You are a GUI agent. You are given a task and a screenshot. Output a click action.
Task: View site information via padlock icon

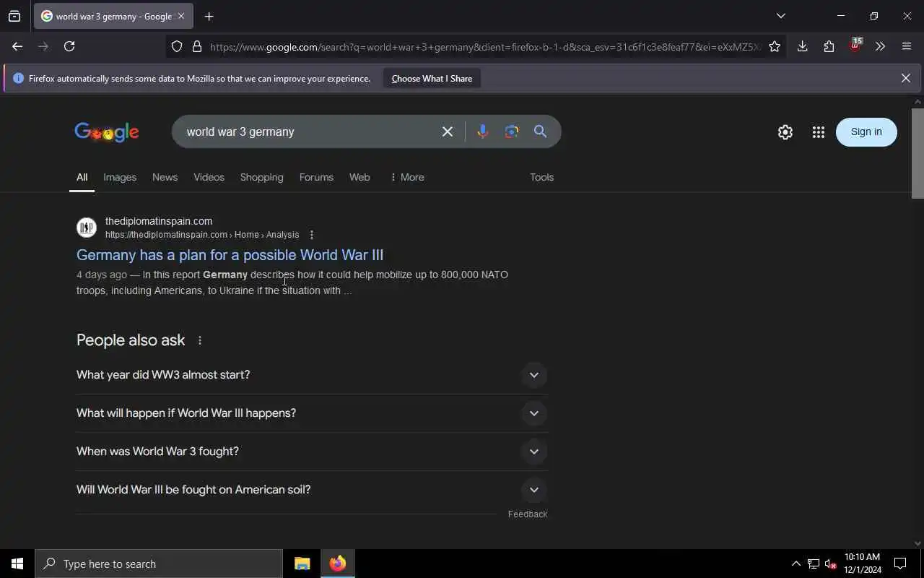196,47
